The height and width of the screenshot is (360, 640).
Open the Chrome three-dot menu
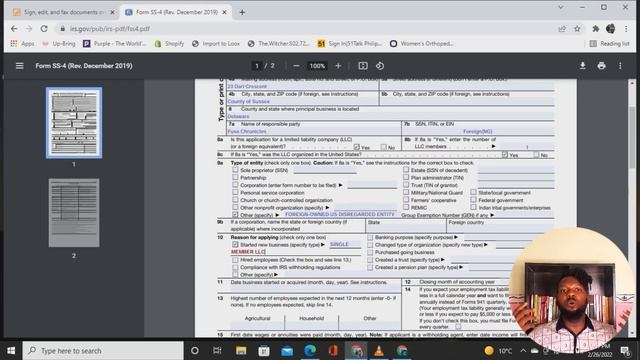(626, 29)
